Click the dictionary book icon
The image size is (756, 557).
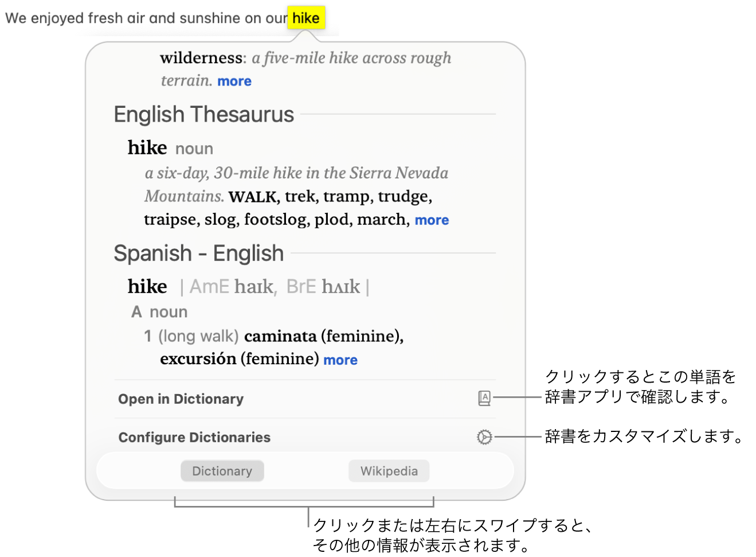pos(484,398)
